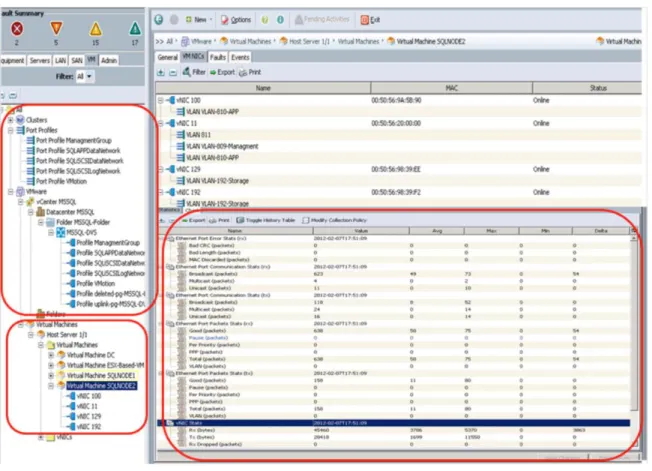Click collapse-all minus icon above vNIC table
The width and height of the screenshot is (652, 471).
[x=173, y=72]
